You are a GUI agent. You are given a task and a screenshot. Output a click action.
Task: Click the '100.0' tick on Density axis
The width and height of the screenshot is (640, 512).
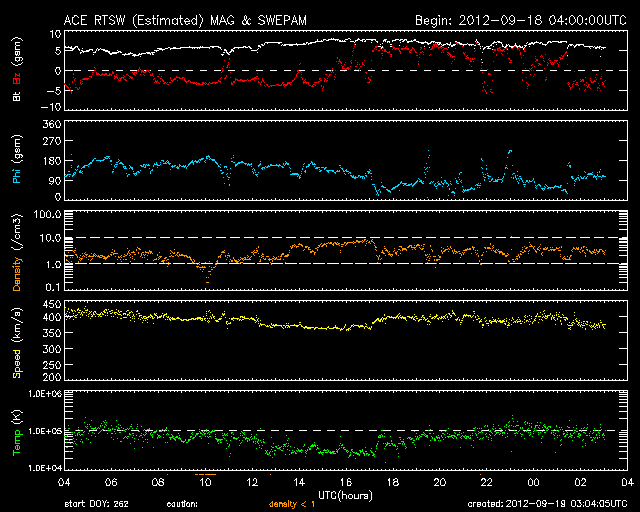click(x=48, y=214)
